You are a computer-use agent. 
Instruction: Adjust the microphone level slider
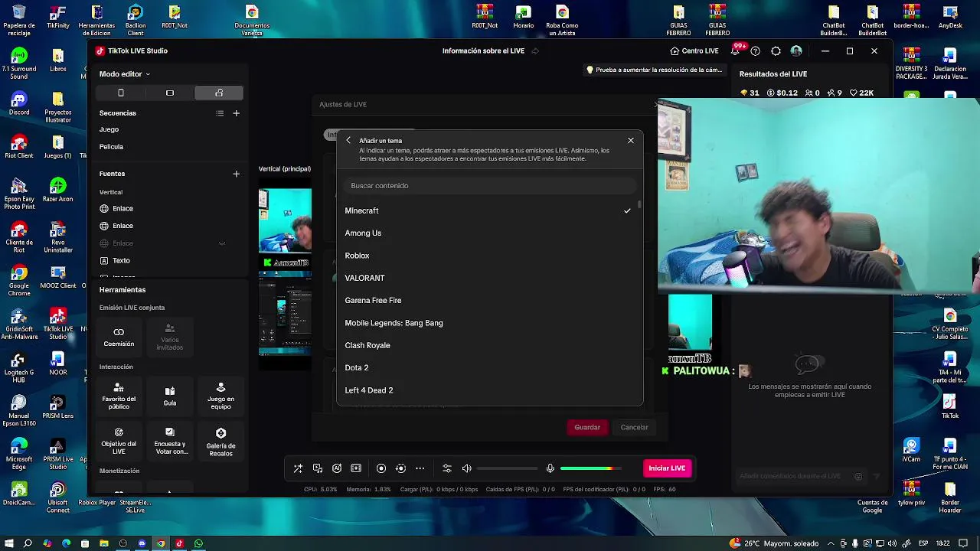[x=590, y=468]
